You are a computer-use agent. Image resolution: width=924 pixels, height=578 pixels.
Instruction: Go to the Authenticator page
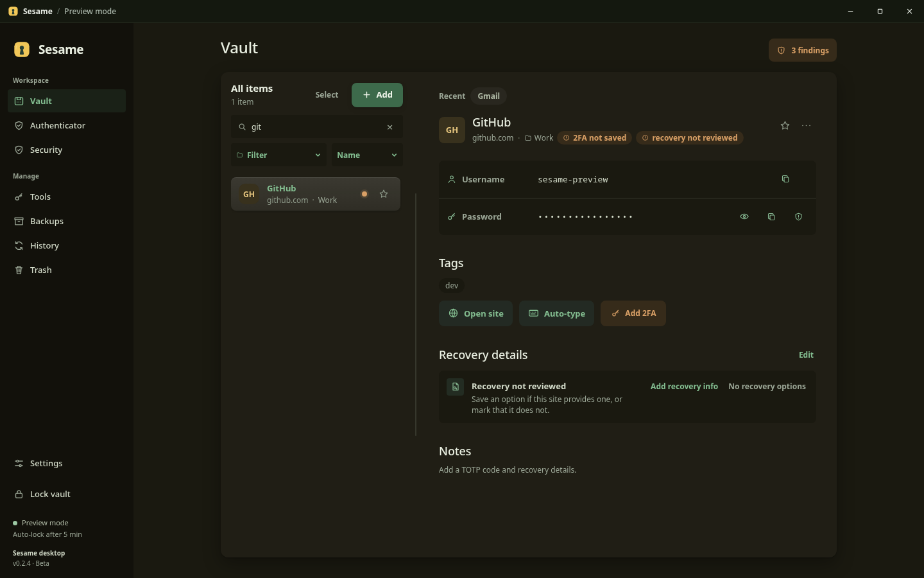click(x=67, y=125)
